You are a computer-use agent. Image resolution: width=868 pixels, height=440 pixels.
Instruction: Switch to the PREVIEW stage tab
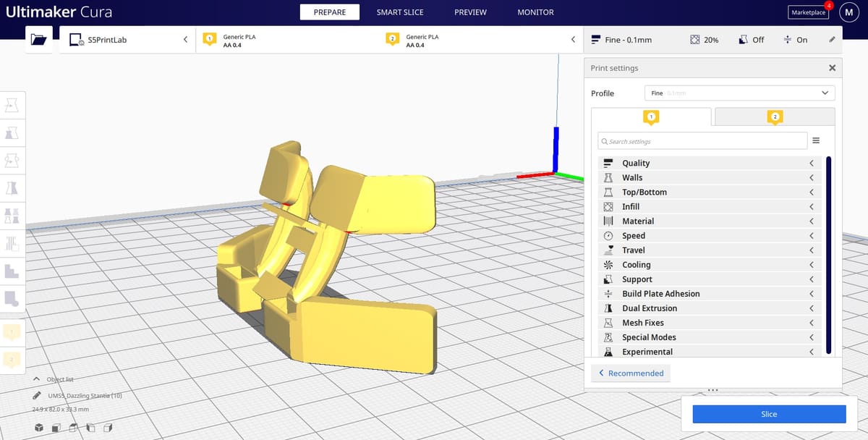coord(470,12)
